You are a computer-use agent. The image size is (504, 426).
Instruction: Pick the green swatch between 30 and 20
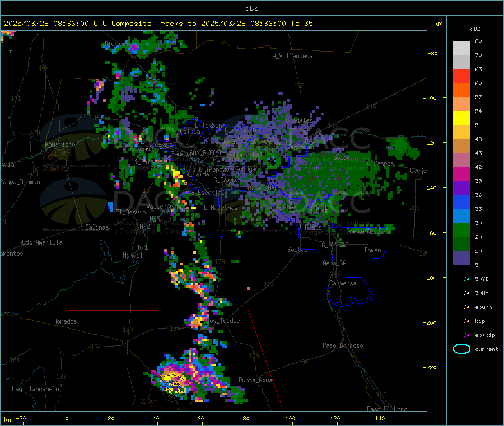tap(461, 230)
